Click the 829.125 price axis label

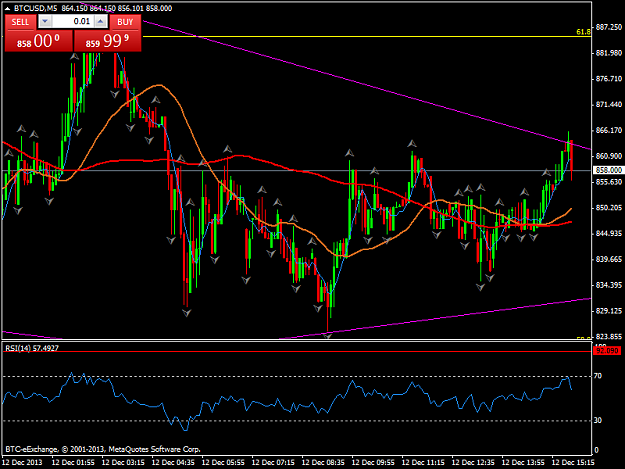point(609,311)
